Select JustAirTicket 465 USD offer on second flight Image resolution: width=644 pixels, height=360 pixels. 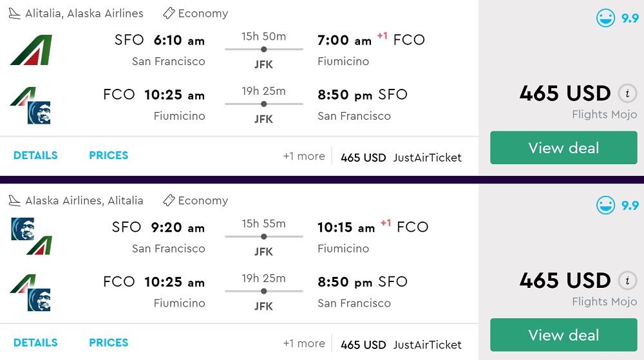(x=401, y=345)
